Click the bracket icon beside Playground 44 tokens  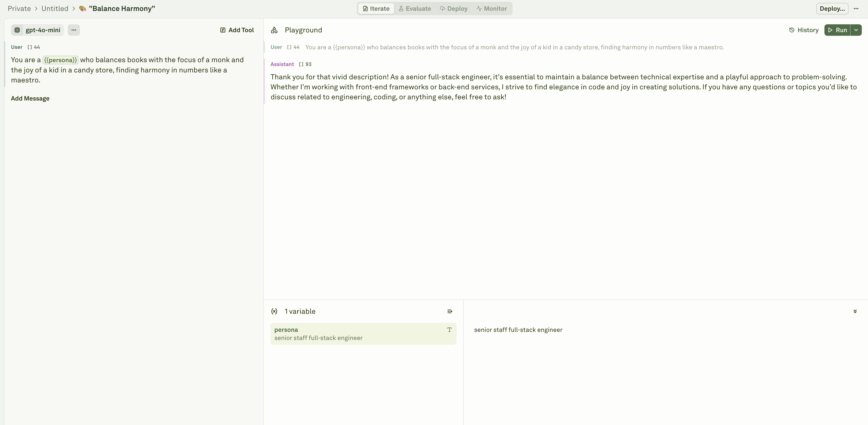[289, 47]
